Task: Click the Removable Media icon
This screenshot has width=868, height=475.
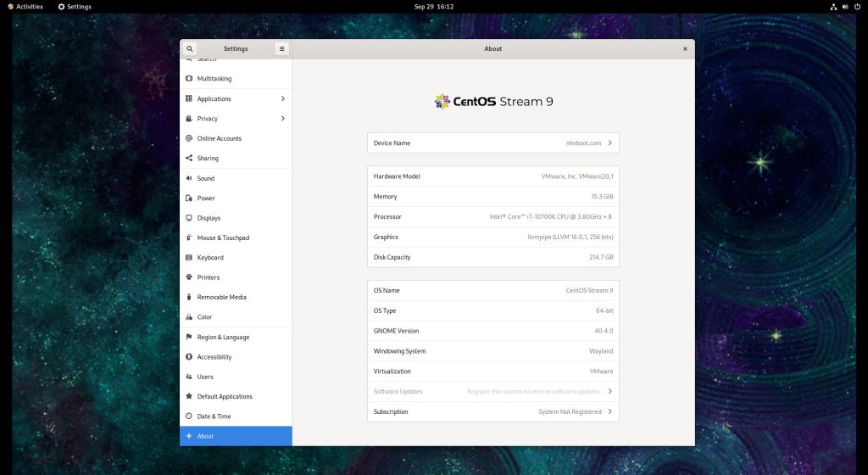Action: click(189, 297)
